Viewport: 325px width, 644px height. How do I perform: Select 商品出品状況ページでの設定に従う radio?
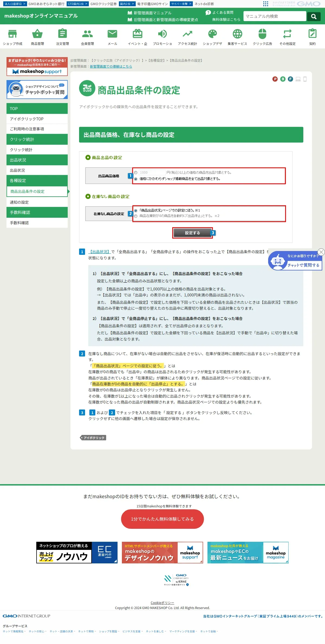136,210
